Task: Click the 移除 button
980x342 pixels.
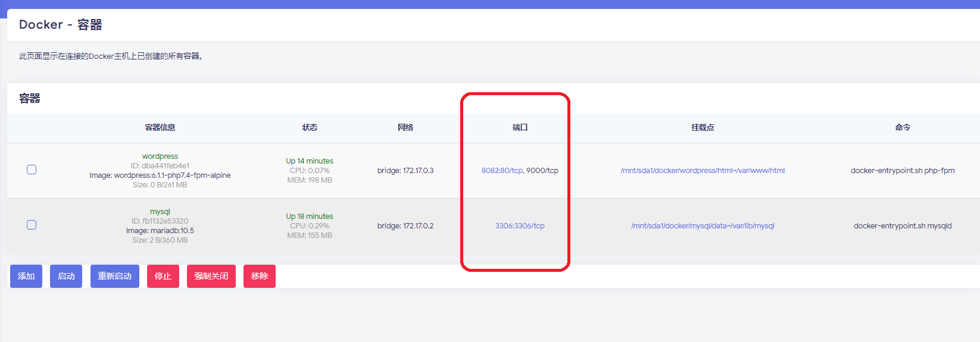Action: click(260, 276)
